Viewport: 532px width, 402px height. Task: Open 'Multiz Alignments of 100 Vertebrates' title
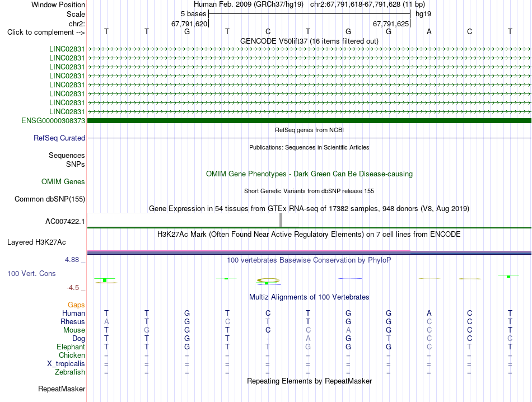309,297
